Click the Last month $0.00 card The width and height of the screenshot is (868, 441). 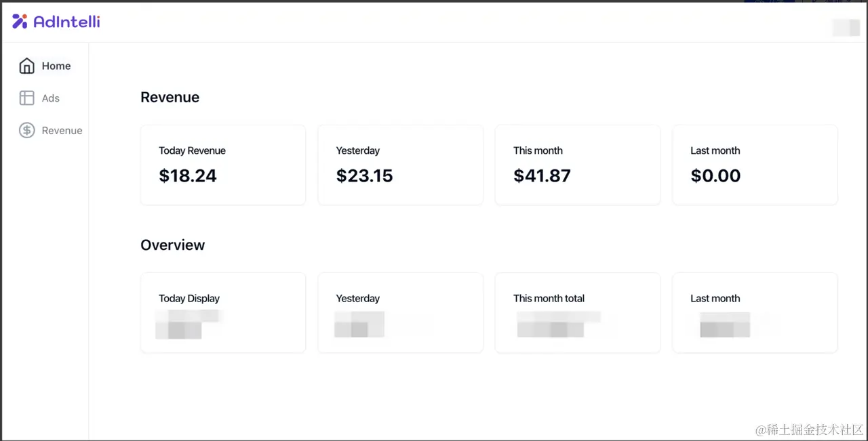pyautogui.click(x=755, y=165)
